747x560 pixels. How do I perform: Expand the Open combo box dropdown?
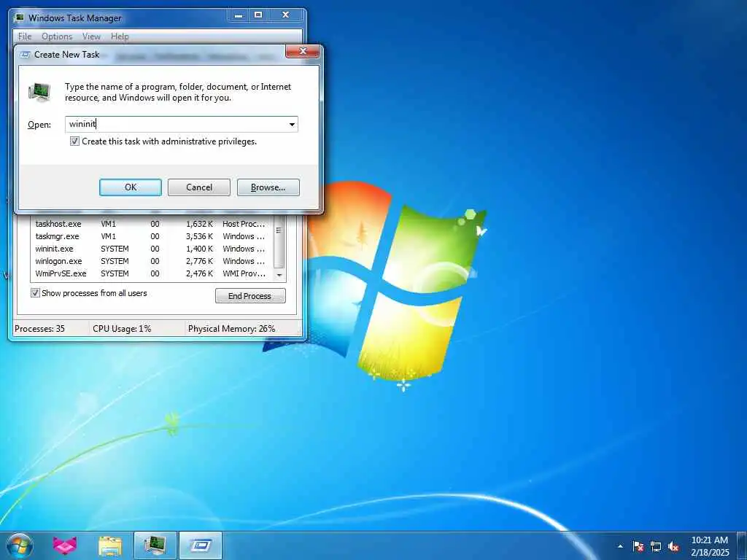[292, 124]
